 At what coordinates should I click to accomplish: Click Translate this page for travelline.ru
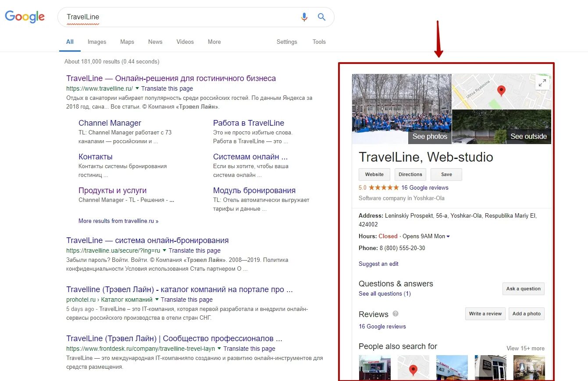click(x=167, y=88)
